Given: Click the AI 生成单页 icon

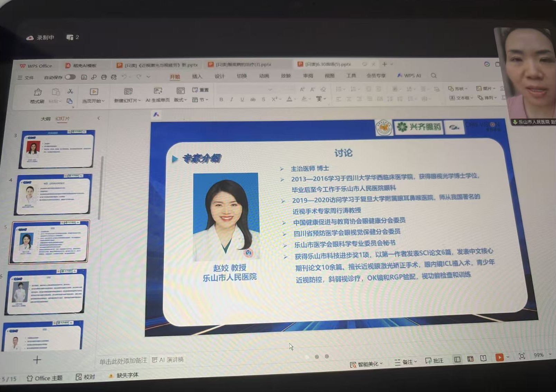Looking at the screenshot, I should pos(158,91).
